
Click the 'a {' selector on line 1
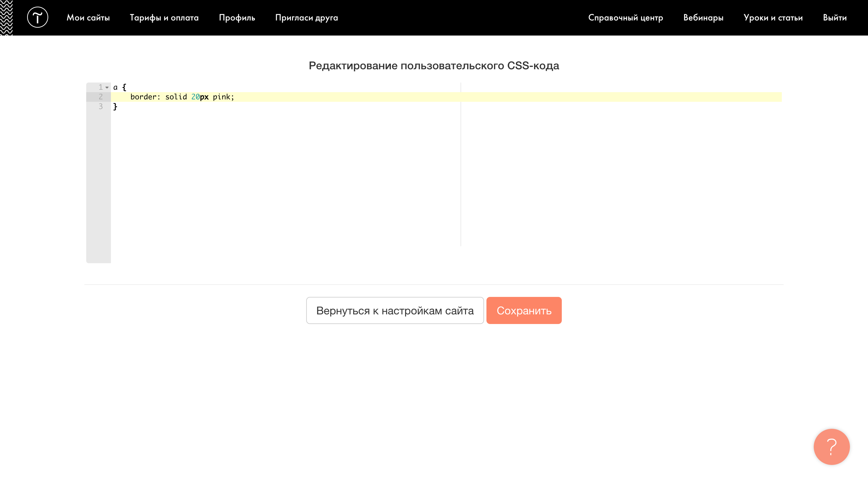pos(120,88)
